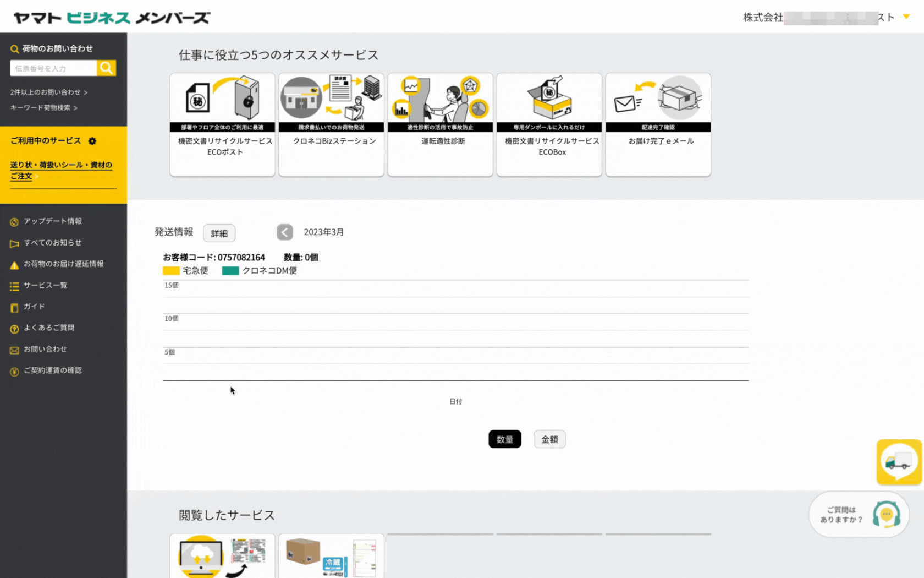Viewport: 924px width, 578px height.
Task: Open お荷物のお届け遅延情報 menu item
Action: click(x=64, y=264)
